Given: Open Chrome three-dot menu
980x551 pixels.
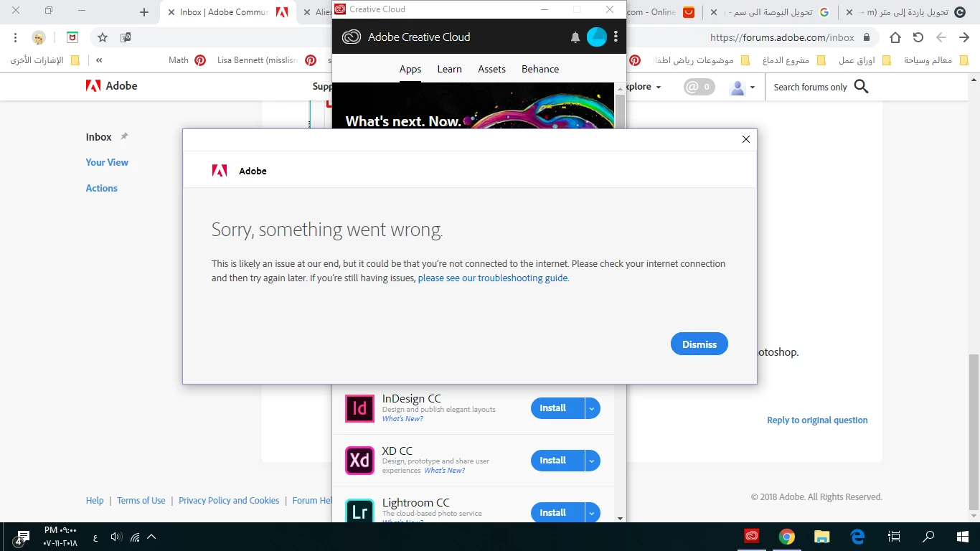Looking at the screenshot, I should click(15, 37).
